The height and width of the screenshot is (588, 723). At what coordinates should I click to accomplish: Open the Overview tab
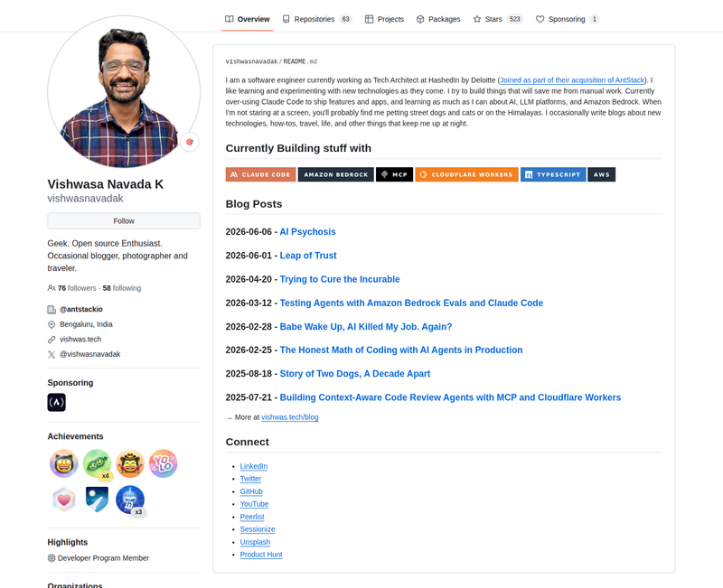click(247, 19)
